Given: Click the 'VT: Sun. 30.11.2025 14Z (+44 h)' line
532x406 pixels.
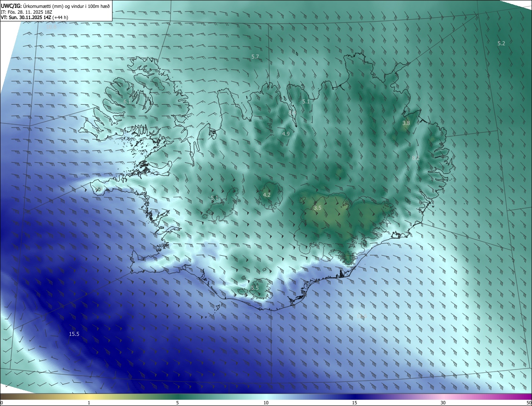Looking at the screenshot, I should click(34, 18).
